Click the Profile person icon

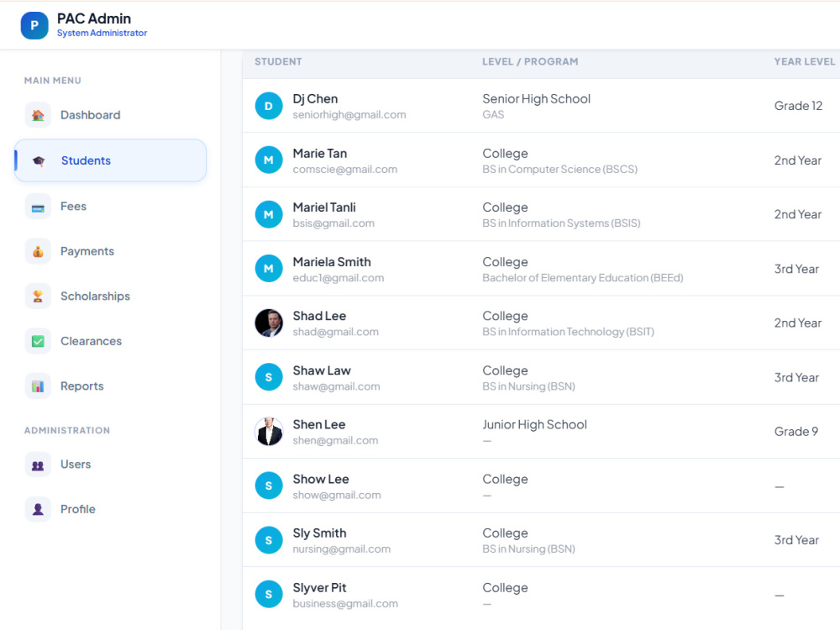(x=38, y=510)
